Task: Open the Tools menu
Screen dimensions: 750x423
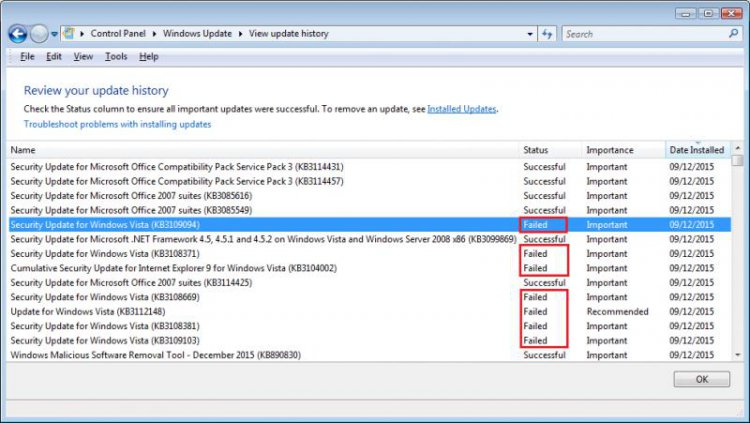Action: (x=116, y=56)
